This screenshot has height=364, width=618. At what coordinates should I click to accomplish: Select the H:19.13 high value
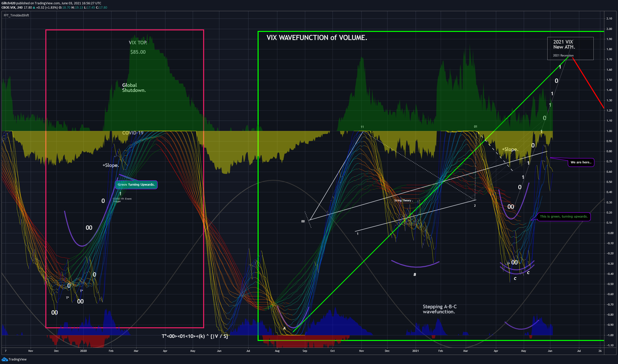pos(77,8)
